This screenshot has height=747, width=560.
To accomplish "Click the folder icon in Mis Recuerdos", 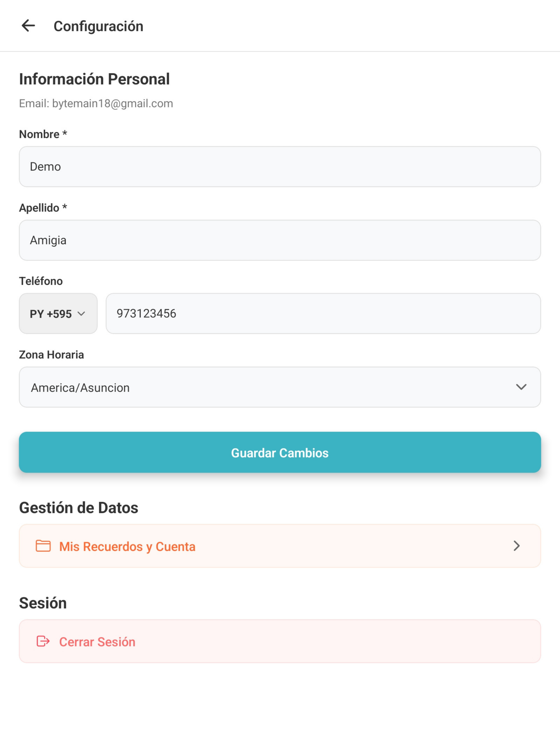I will click(43, 546).
